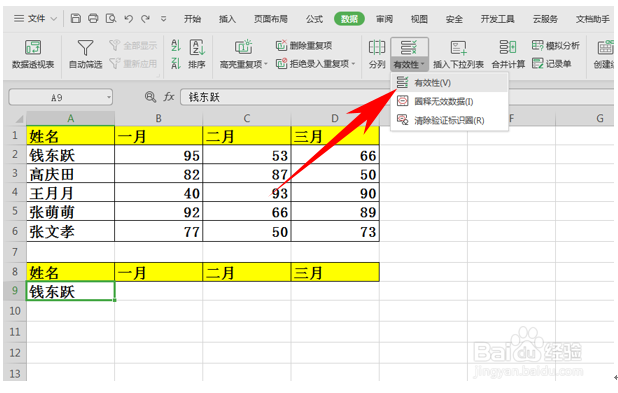The width and height of the screenshot is (618, 393).
Task: Click cell A1 containing 姓名
Action: click(x=71, y=136)
